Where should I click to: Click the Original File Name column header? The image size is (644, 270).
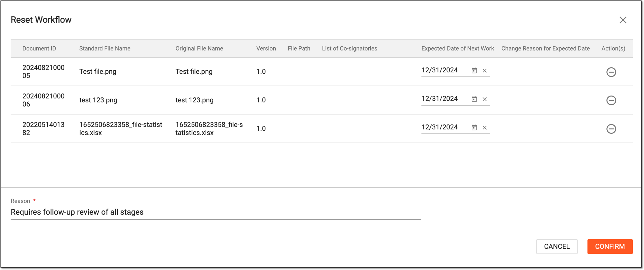[x=199, y=48]
